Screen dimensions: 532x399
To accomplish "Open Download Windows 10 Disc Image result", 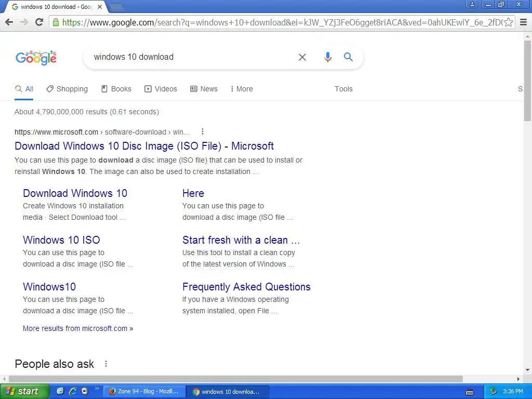I will pos(144,146).
